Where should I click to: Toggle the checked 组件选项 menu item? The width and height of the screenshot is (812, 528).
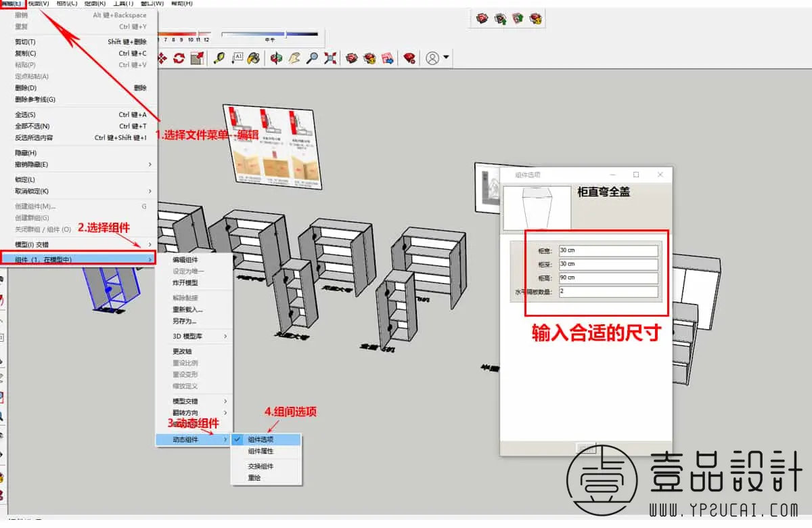pos(266,440)
